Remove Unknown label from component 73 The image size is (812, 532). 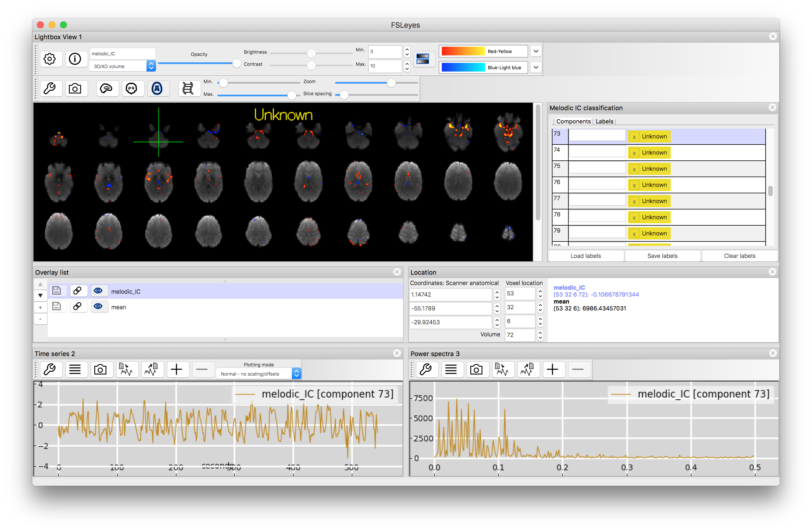[634, 137]
